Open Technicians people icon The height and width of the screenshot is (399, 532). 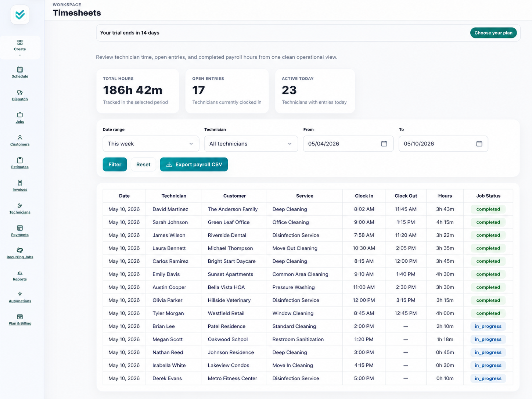tap(20, 205)
